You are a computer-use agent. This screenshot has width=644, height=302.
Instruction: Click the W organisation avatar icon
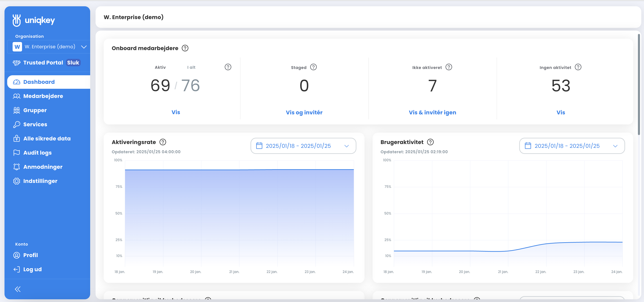click(x=17, y=47)
